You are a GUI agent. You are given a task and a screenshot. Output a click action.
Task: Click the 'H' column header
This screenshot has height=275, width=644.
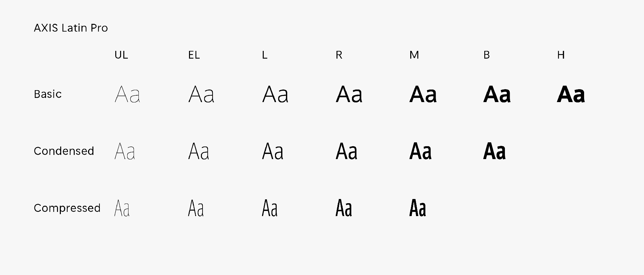561,55
